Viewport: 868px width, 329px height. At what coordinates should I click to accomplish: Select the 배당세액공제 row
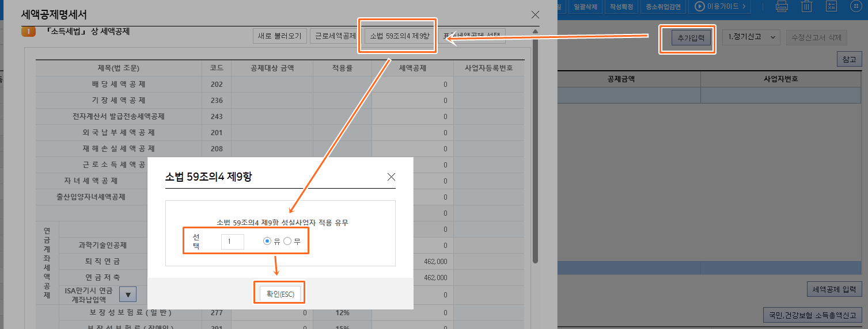[280, 84]
